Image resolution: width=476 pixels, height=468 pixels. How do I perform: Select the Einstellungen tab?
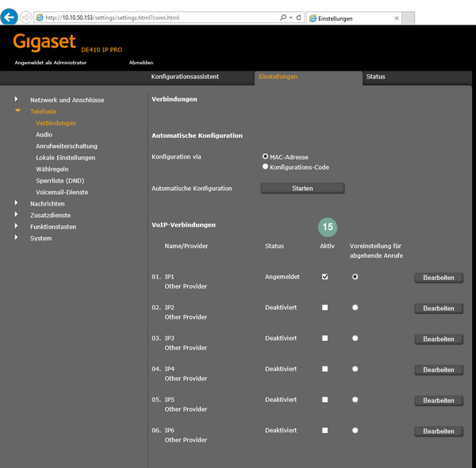[278, 76]
